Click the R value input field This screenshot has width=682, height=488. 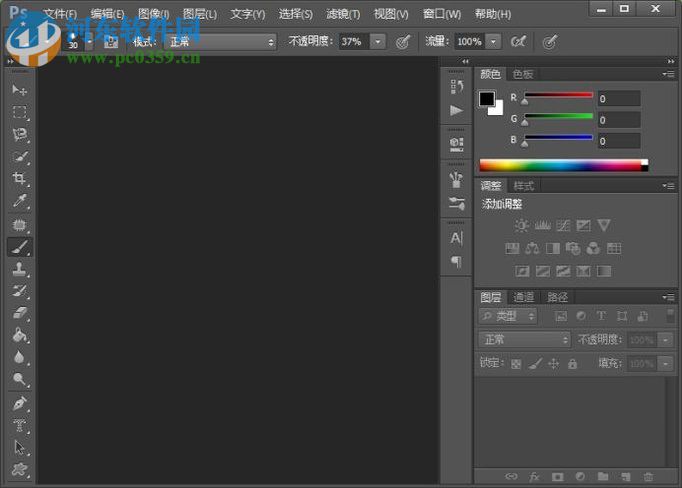coord(619,98)
